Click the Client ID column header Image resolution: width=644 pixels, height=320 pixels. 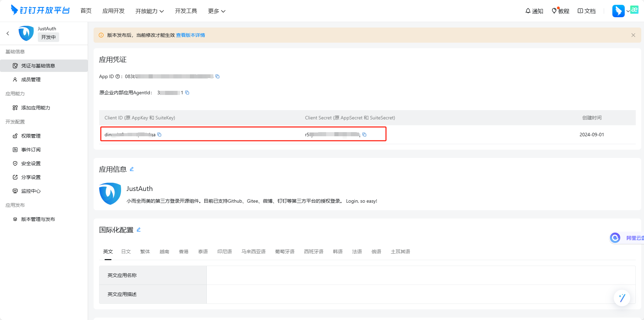(140, 118)
